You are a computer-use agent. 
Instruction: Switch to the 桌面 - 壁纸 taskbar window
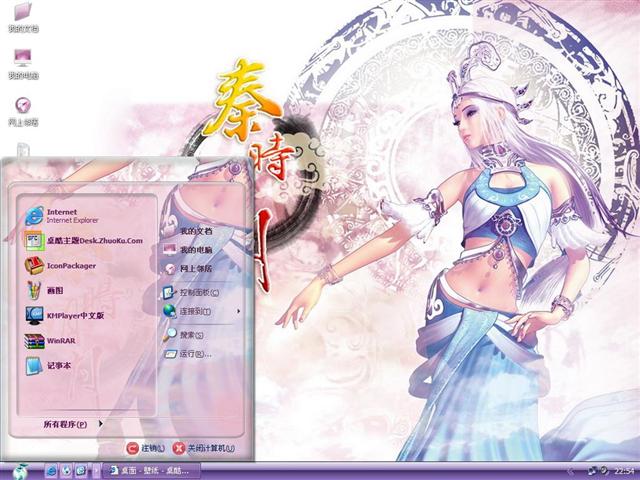click(x=151, y=471)
